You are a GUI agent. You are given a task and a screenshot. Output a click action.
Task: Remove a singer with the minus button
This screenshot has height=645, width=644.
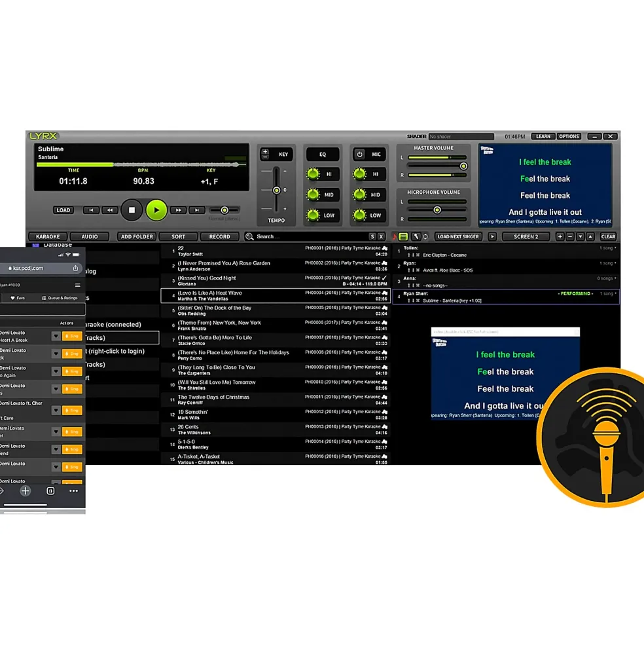point(570,236)
